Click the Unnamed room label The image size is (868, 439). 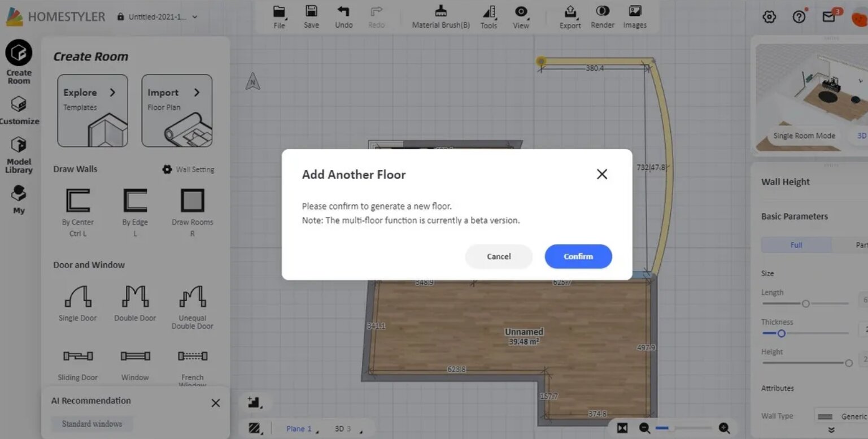coord(524,332)
